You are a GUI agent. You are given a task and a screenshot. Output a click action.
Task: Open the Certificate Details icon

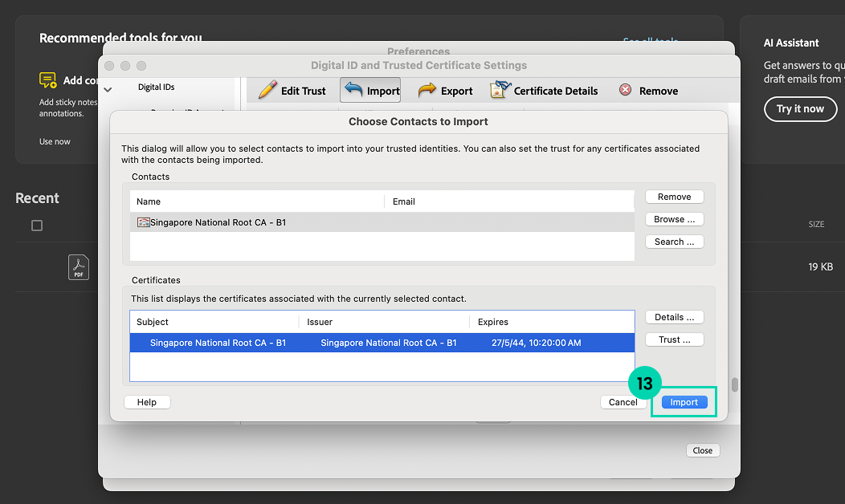click(x=500, y=90)
